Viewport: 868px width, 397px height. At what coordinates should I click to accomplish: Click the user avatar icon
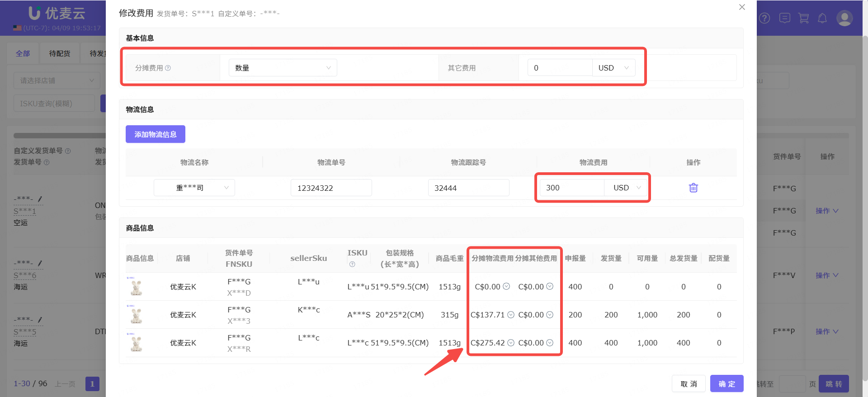pyautogui.click(x=844, y=18)
